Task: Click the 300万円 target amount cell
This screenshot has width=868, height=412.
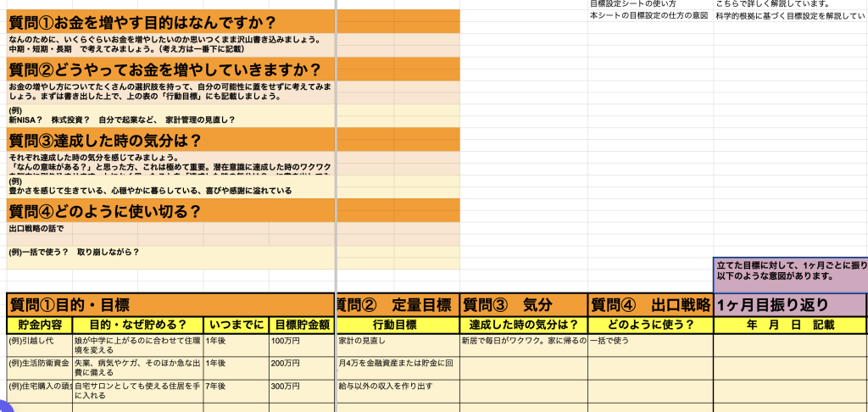Action: (x=302, y=387)
